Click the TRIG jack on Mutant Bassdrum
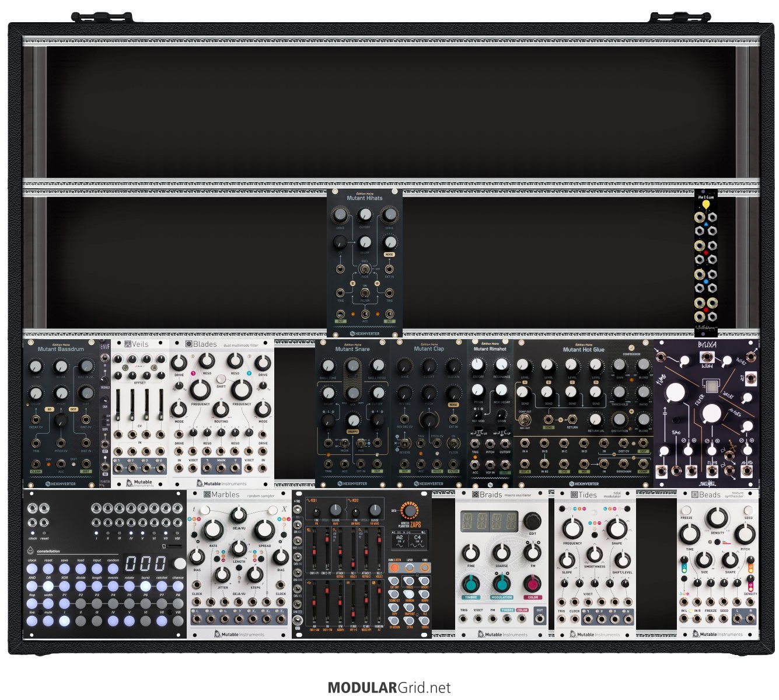Image resolution: width=779 pixels, height=700 pixels. pos(36,443)
